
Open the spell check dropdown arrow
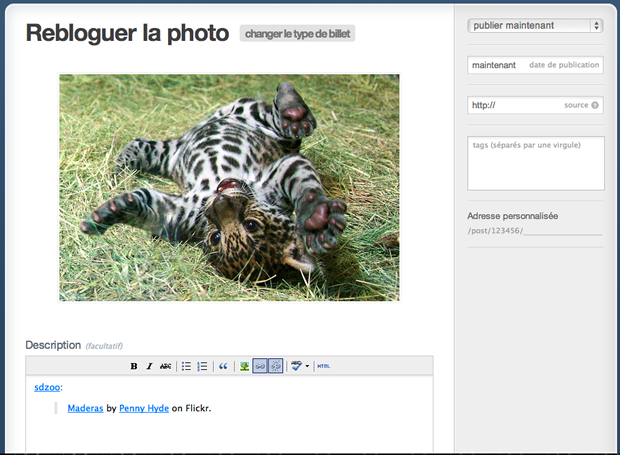tap(306, 366)
